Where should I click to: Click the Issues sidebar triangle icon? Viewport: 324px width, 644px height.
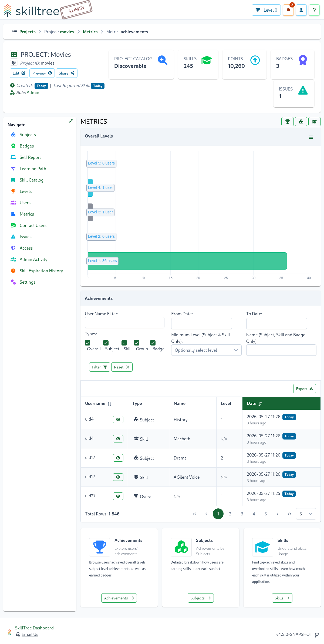(13, 237)
